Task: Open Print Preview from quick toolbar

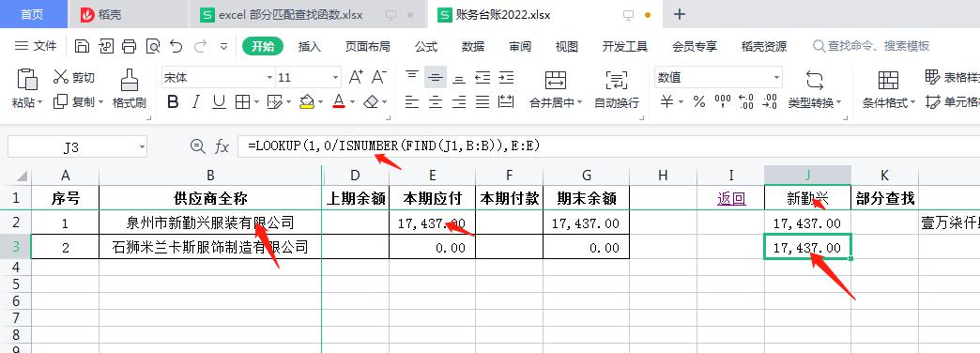Action: [152, 46]
